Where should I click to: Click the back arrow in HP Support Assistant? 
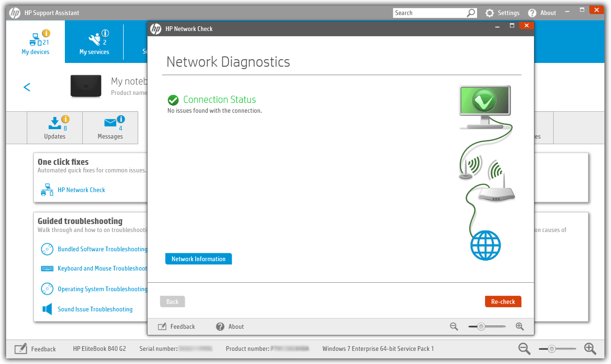click(x=27, y=87)
